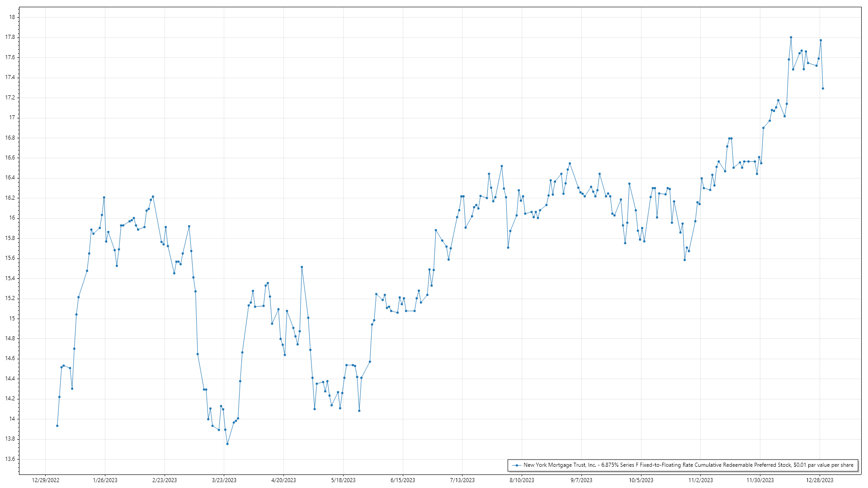Click the lowest data point near 13.75
Screen dimensions: 868x488
click(x=227, y=444)
